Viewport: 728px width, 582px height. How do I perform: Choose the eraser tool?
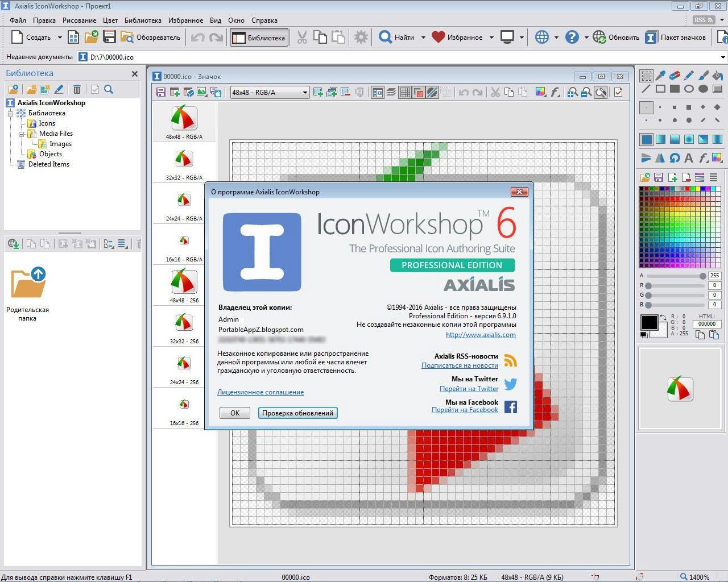(x=675, y=76)
